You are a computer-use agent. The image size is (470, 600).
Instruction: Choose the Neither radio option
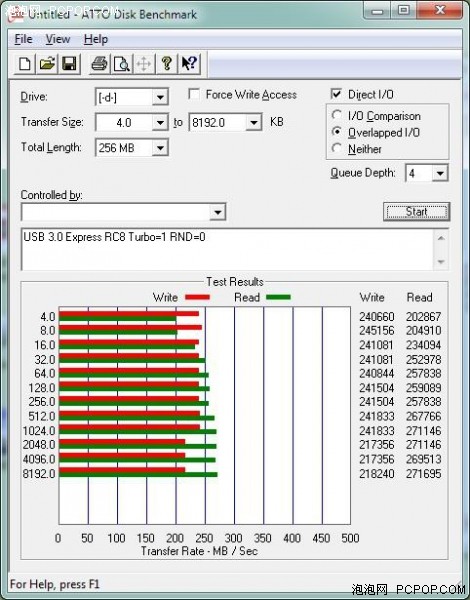click(337, 148)
